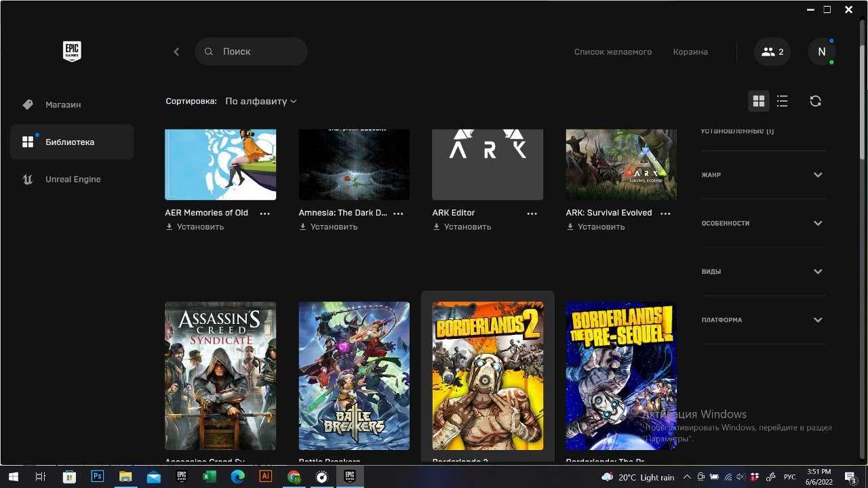Open Adobe Illustrator from the taskbar
Viewport: 868px width, 488px height.
point(266,476)
